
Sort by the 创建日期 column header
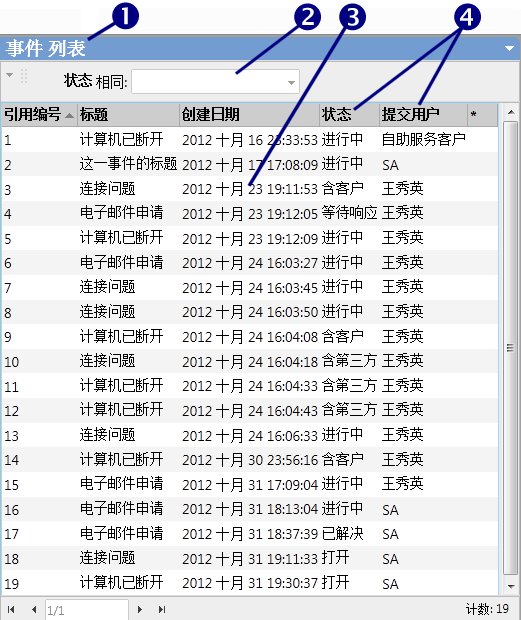[x=249, y=115]
